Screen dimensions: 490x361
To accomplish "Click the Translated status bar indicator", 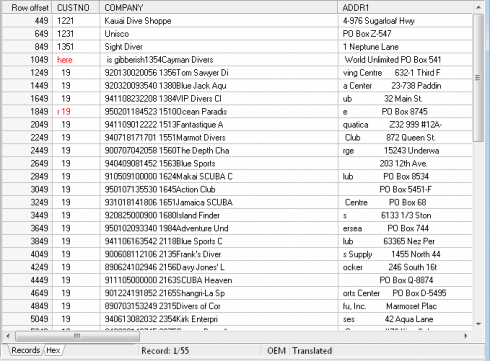I will click(312, 351).
